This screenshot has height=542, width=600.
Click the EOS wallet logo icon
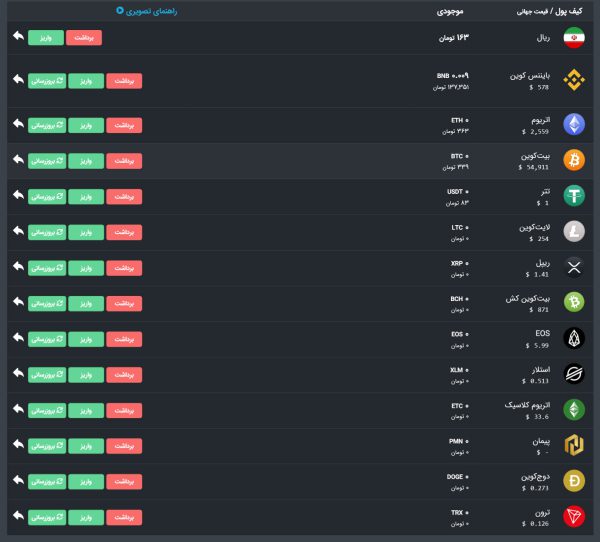tap(574, 338)
